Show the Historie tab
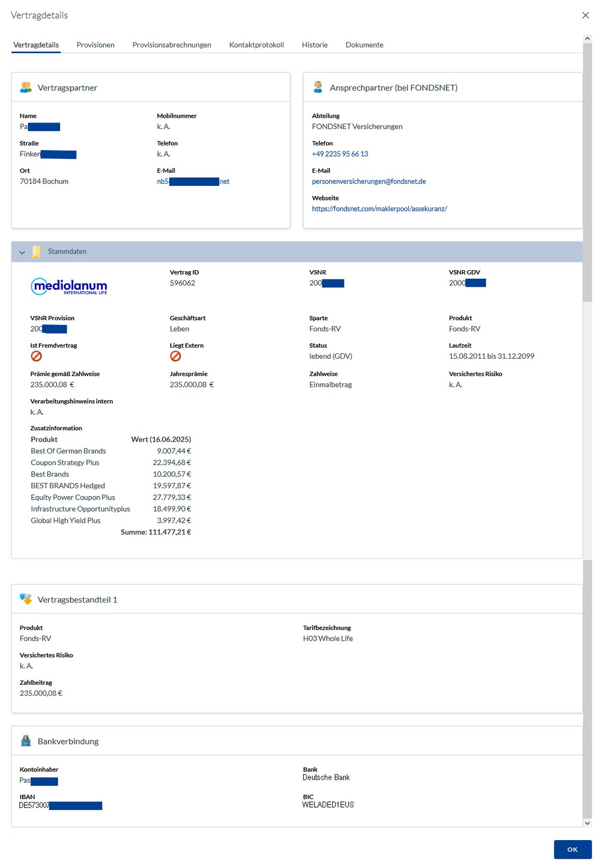The image size is (602, 868). (314, 45)
